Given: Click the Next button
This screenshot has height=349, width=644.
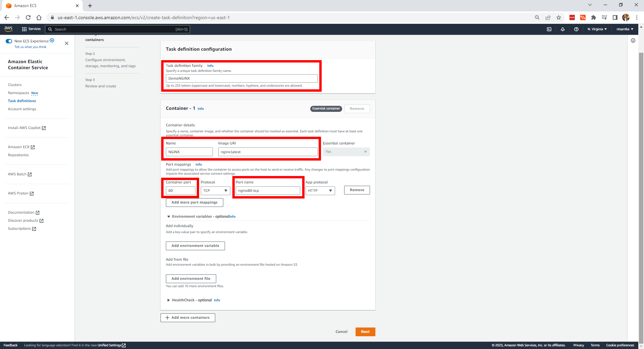Looking at the screenshot, I should (365, 332).
